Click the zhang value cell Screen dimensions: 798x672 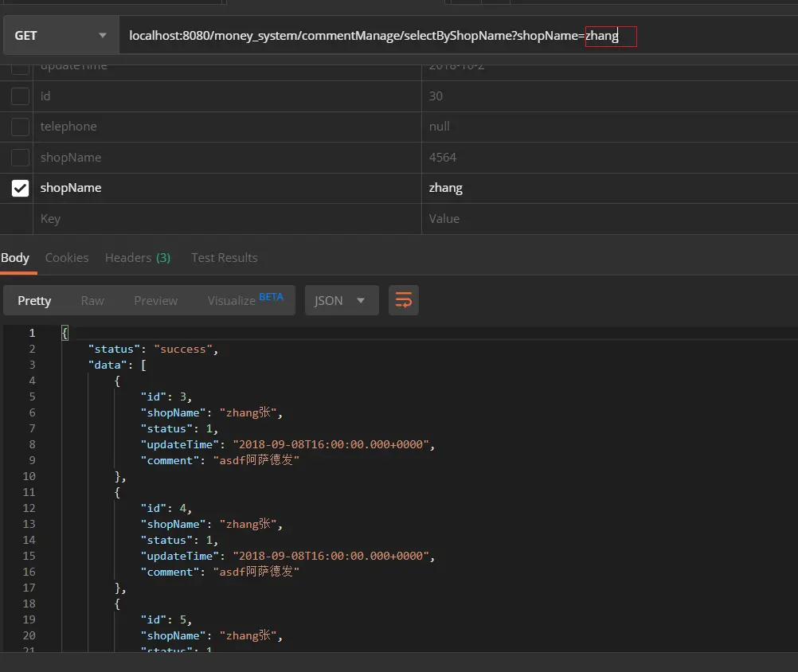610,188
